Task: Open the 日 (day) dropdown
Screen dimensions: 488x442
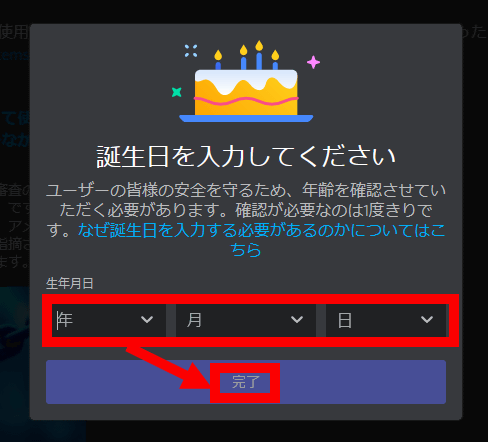Action: point(386,320)
